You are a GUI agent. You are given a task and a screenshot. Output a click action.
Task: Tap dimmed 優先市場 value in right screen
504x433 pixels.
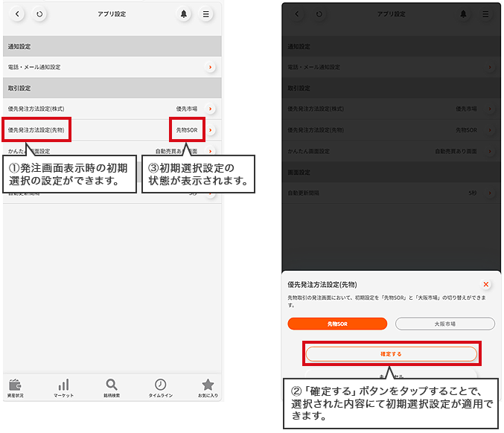[466, 109]
